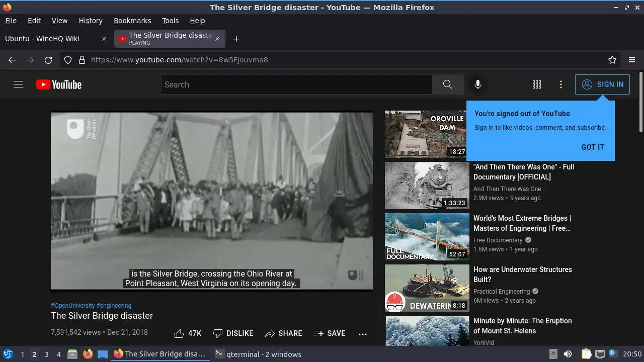This screenshot has height=362, width=644.
Task: Click the DISLIKE thumbs-down button
Action: tap(233, 333)
